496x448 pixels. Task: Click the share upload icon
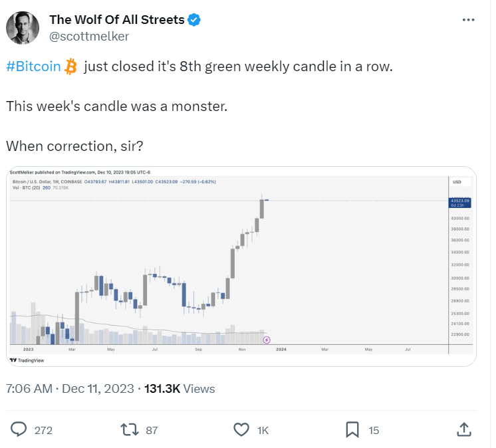click(x=464, y=429)
